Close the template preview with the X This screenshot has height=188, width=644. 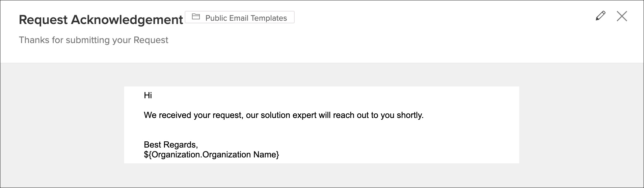coord(622,16)
